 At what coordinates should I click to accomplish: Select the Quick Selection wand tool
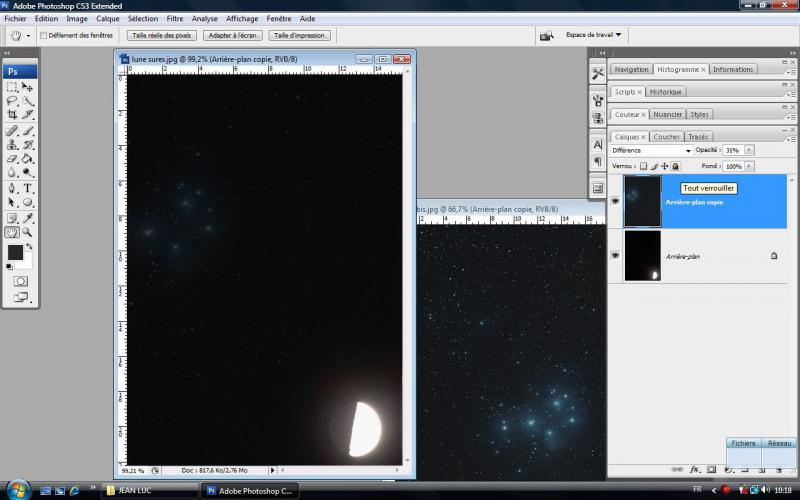pyautogui.click(x=28, y=101)
